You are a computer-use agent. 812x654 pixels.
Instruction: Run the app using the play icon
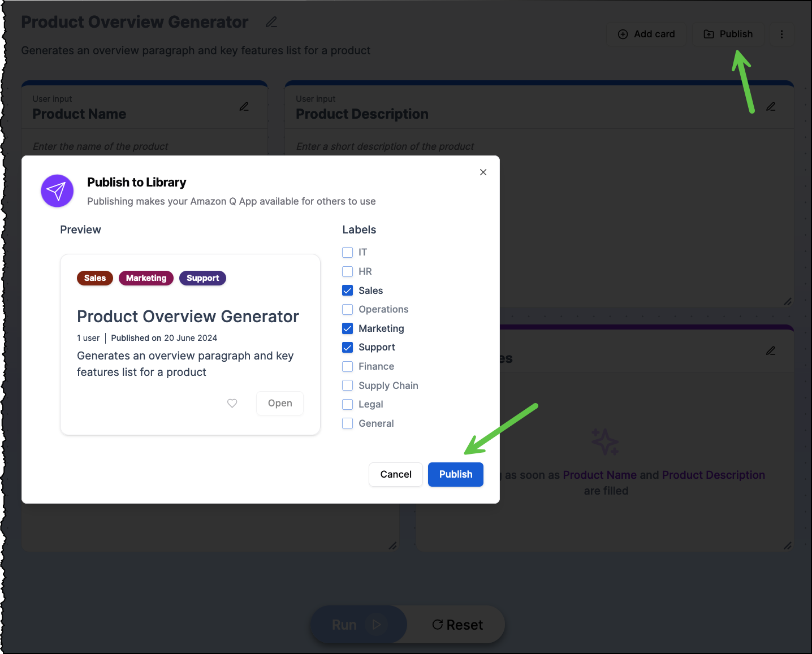377,624
